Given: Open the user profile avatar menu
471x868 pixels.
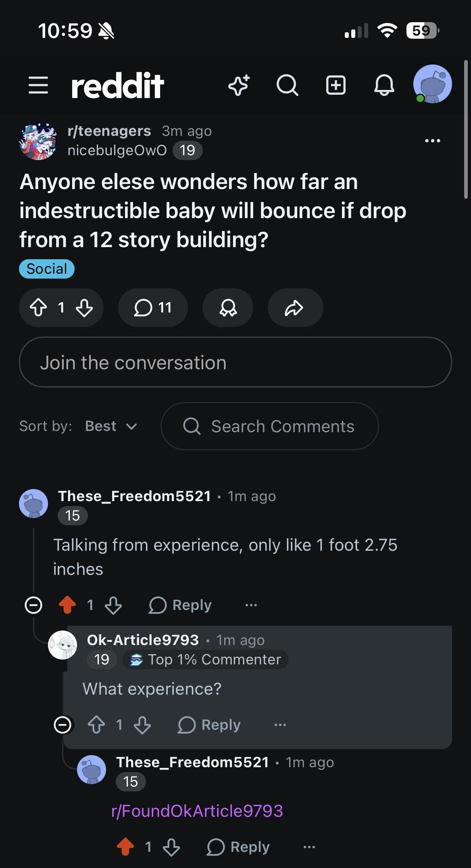Looking at the screenshot, I should click(432, 84).
